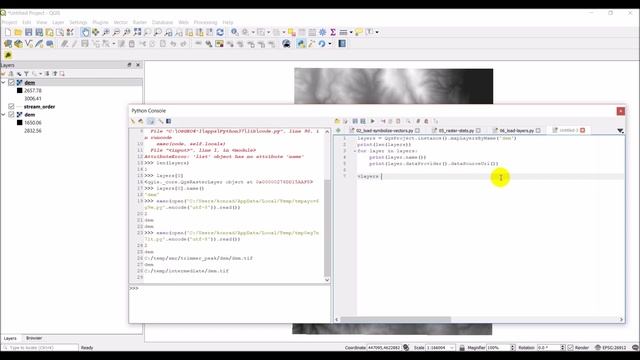Click the yellow plugin icon on the third toolbar row
The height and width of the screenshot is (360, 640).
[x=8, y=55]
